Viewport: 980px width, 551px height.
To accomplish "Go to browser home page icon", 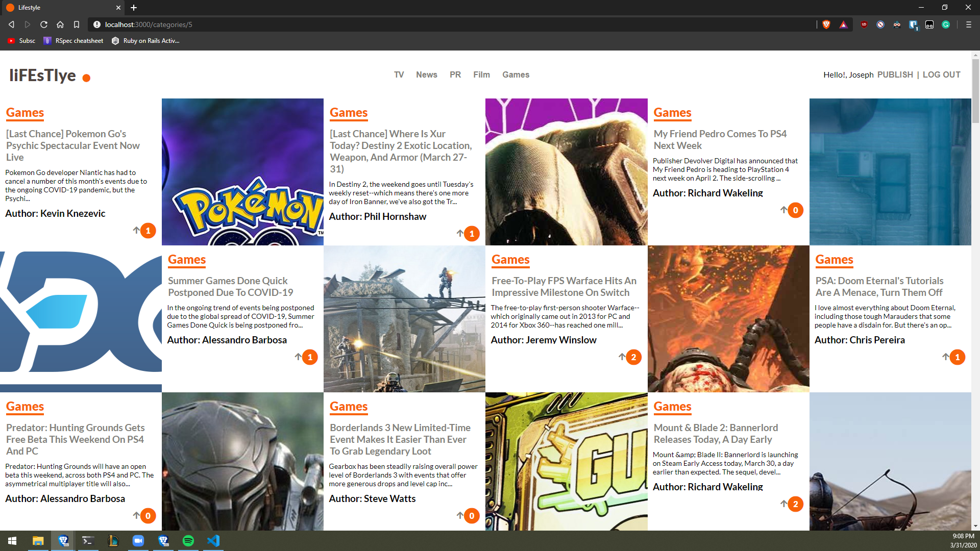I will tap(60, 24).
